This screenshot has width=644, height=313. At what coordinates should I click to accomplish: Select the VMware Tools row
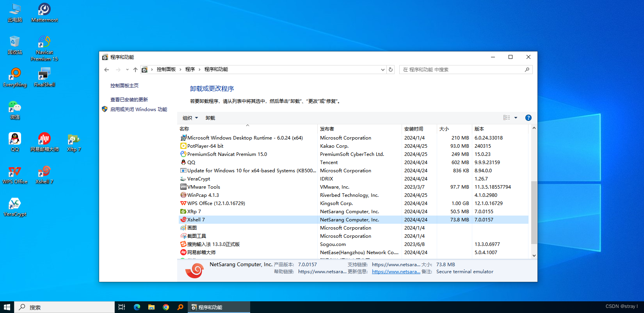(353, 187)
